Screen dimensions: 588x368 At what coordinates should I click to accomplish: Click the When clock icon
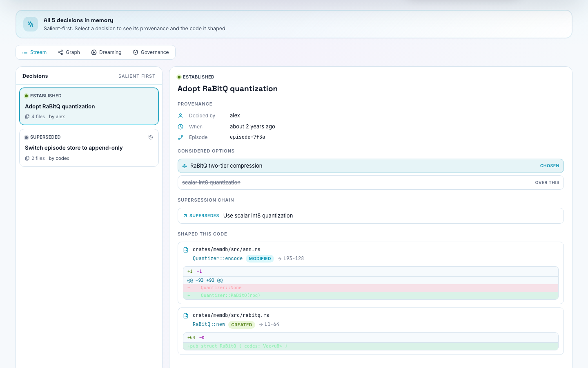(180, 127)
